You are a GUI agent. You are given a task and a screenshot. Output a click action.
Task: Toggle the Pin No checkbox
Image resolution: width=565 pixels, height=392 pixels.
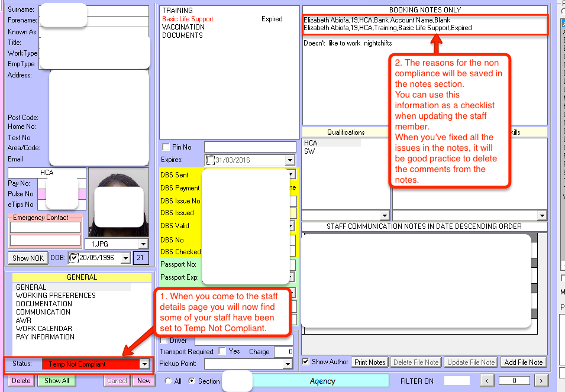click(x=166, y=147)
